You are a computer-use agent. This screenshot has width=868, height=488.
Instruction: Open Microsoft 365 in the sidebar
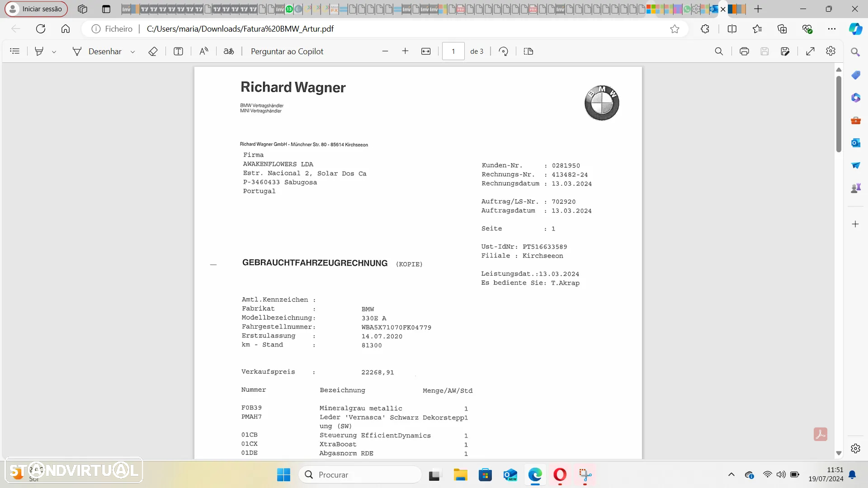pos(855,98)
